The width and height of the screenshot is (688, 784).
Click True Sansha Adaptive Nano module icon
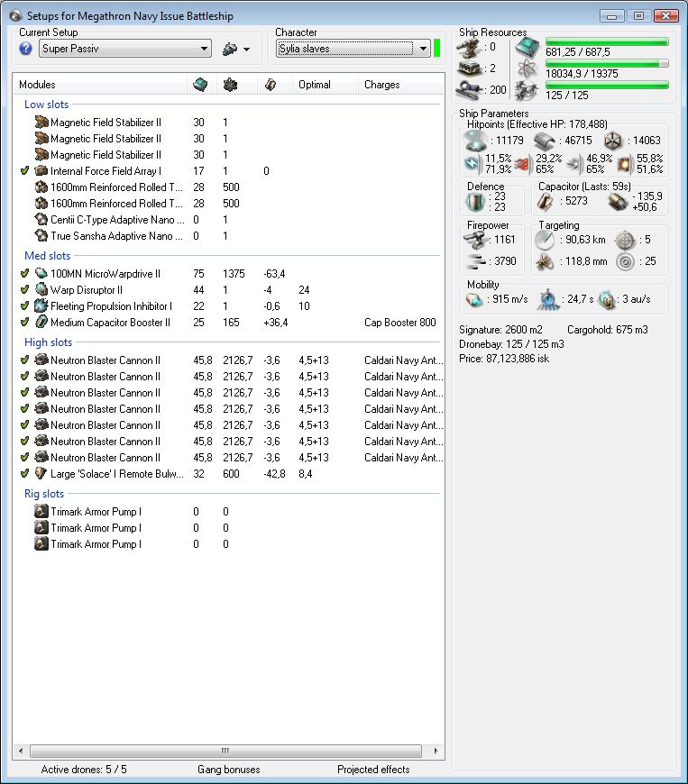[x=41, y=235]
